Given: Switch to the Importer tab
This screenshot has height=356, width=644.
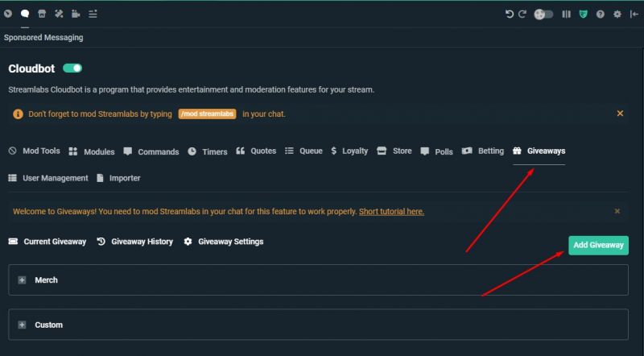Looking at the screenshot, I should (118, 178).
